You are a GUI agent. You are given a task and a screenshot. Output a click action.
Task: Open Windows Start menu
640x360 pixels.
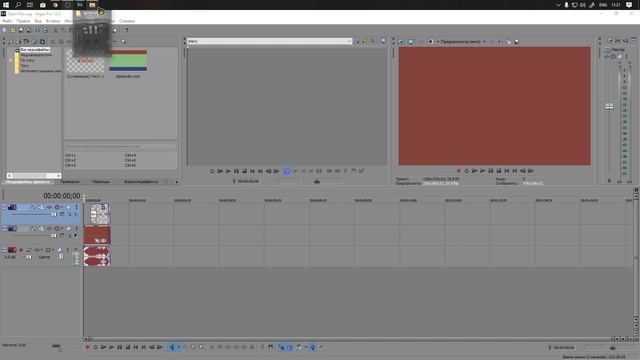[6, 5]
